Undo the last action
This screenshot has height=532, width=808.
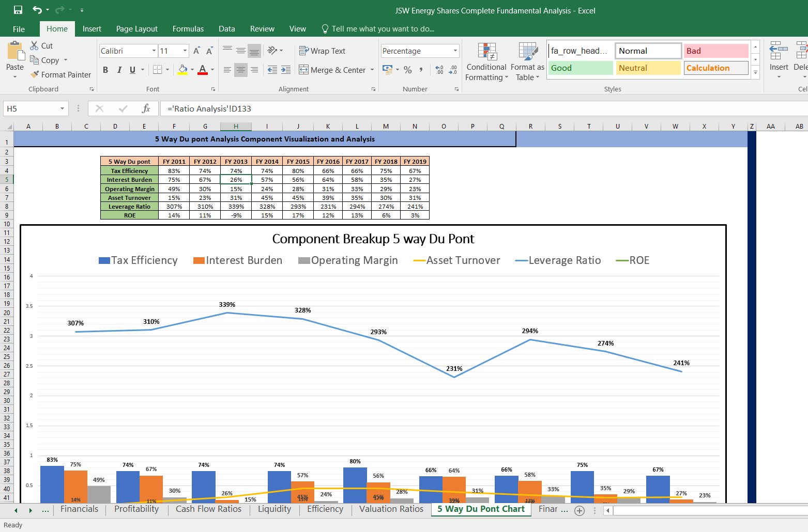(37, 10)
